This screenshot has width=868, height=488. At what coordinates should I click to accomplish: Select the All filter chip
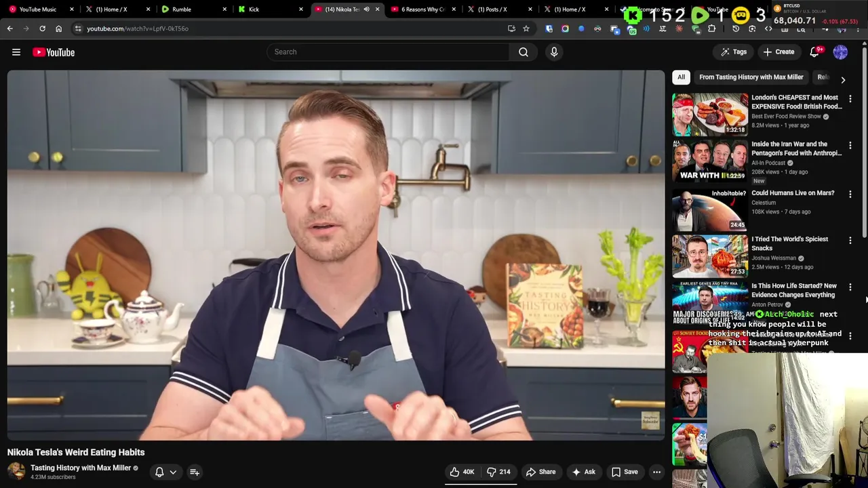click(681, 77)
